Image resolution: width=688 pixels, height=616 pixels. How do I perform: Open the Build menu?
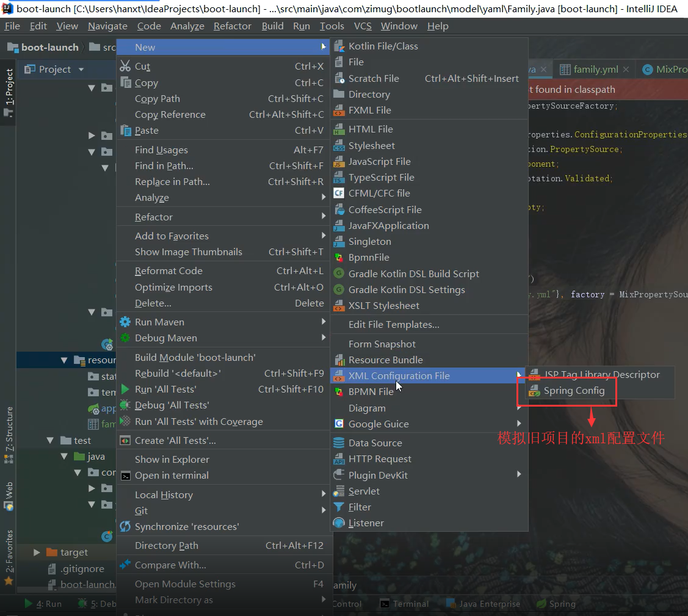click(272, 26)
